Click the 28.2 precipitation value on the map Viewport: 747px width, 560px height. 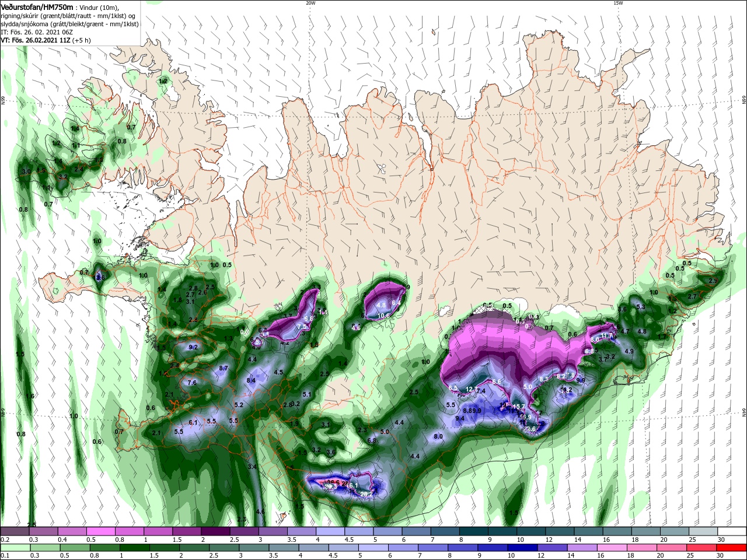click(366, 494)
